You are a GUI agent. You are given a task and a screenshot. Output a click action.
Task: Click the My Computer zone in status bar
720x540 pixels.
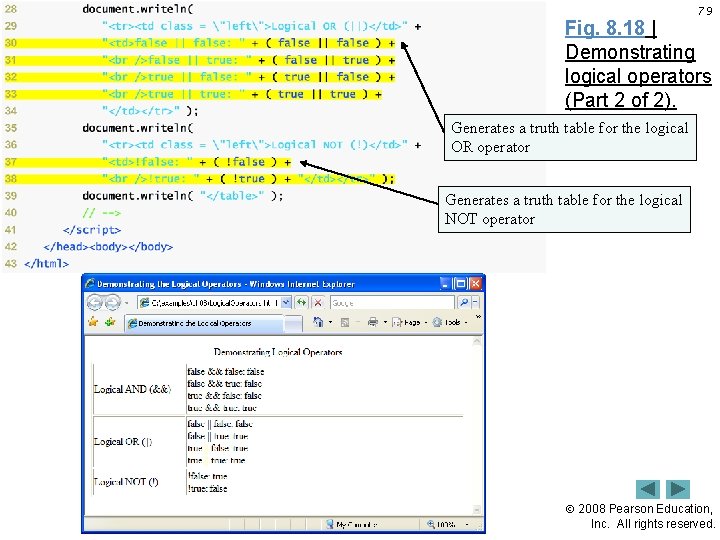(351, 524)
